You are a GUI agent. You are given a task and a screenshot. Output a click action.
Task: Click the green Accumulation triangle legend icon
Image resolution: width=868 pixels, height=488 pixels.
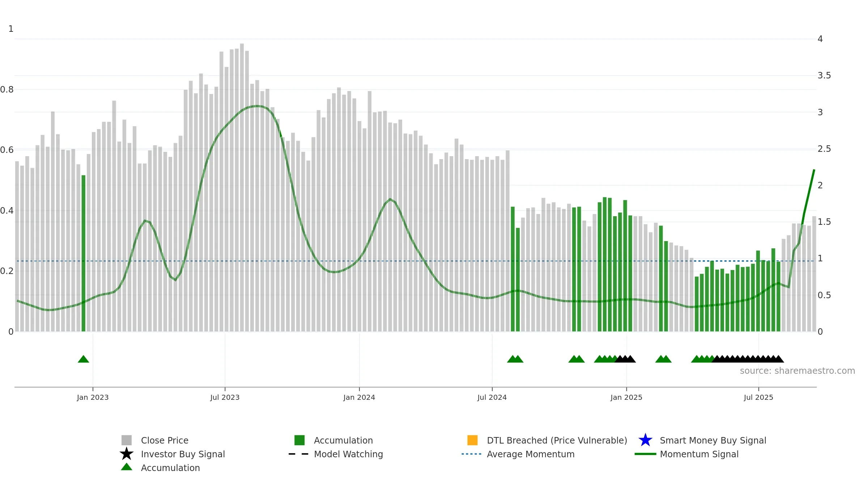click(127, 467)
